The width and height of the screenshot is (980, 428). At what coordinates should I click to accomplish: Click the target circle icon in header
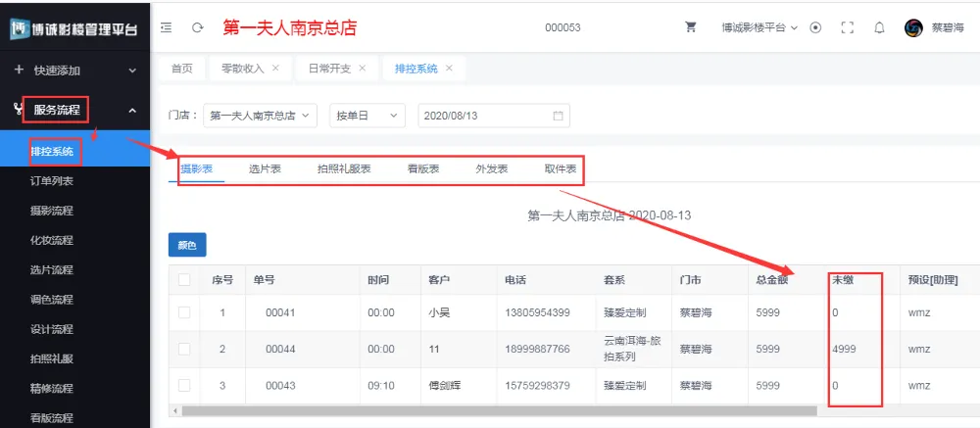[x=815, y=27]
